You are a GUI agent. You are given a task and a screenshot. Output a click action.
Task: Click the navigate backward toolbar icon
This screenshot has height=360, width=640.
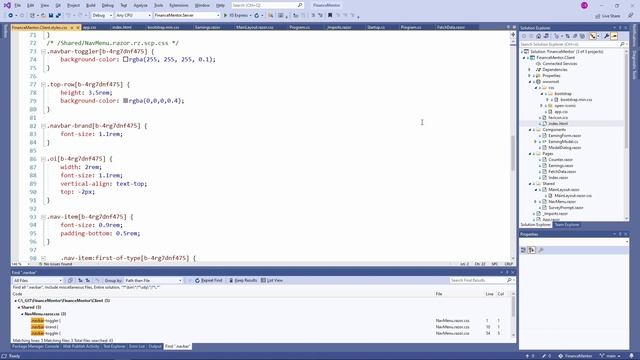11,16
